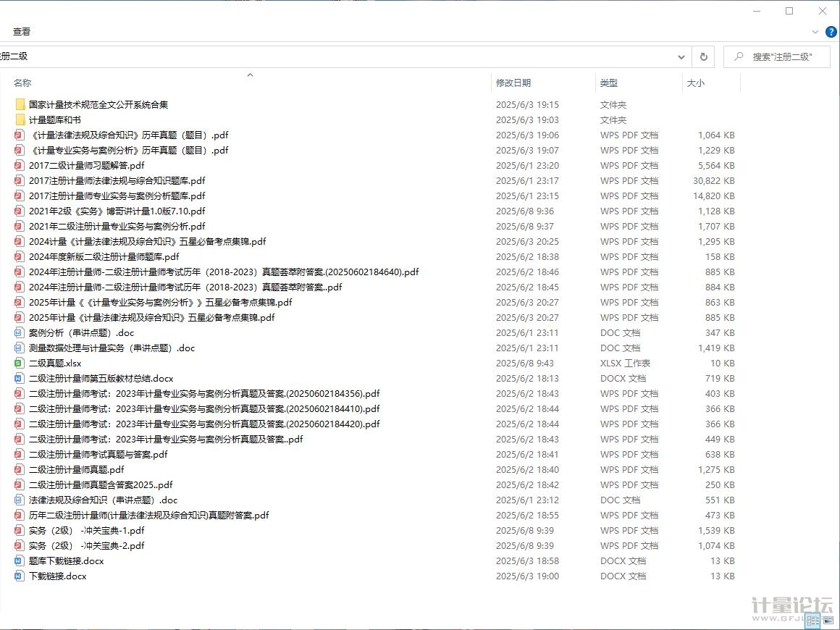Click the Excel icon of 二级真题.xlsx

(20, 363)
